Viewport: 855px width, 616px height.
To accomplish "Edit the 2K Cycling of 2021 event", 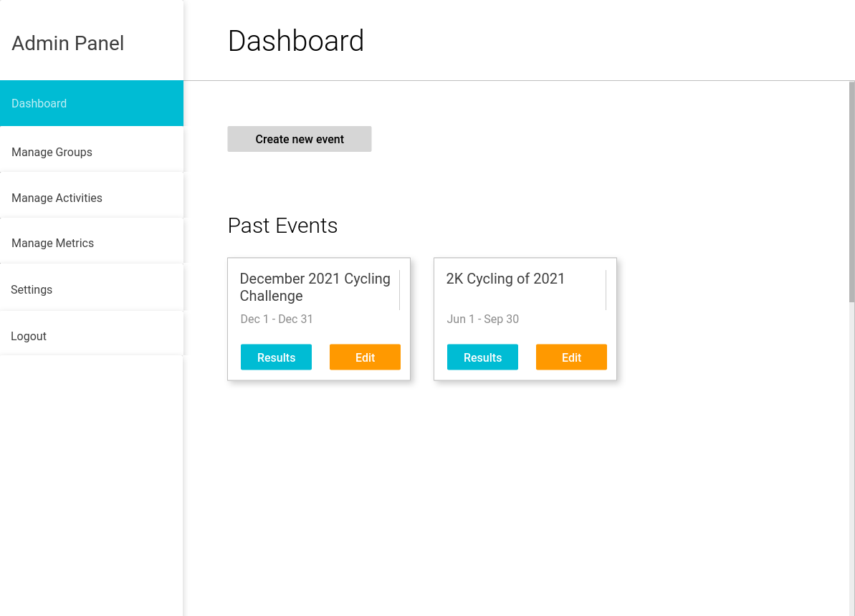I will click(x=571, y=357).
